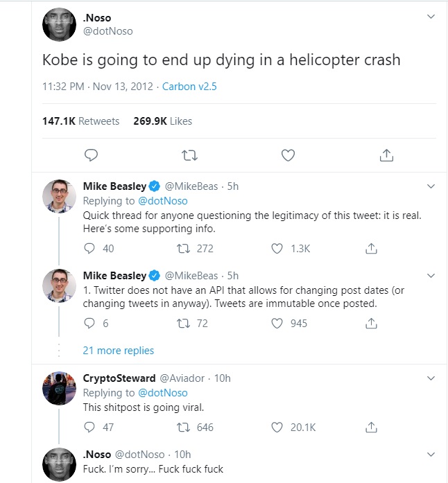Like Mike Beasley's 'Quick thread' reply
The width and height of the screenshot is (448, 483).
[277, 248]
